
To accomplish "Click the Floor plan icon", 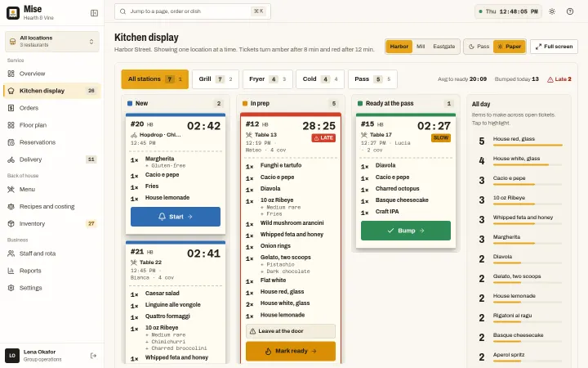I will click(x=11, y=125).
